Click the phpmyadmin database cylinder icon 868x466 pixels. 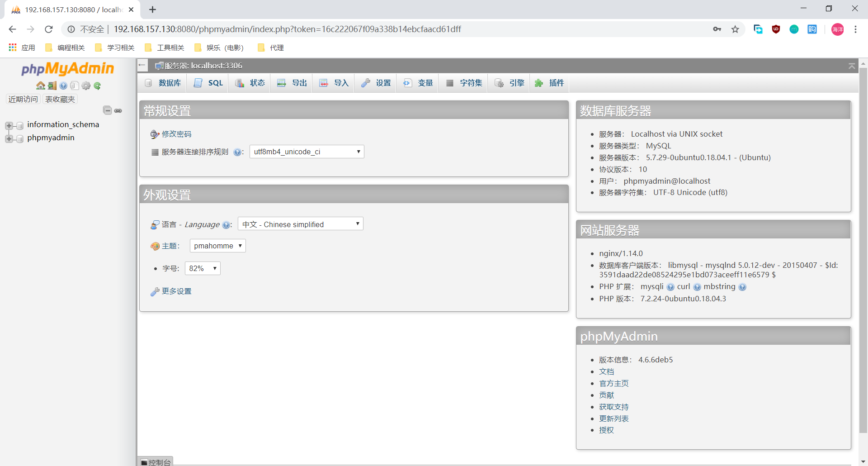click(19, 138)
